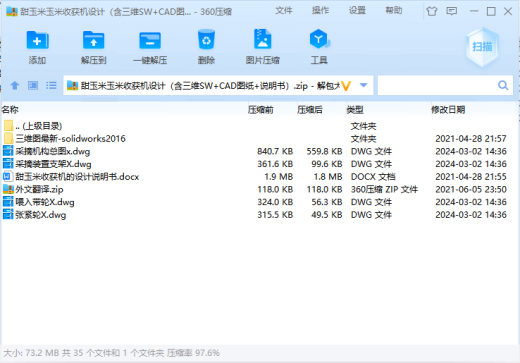The width and height of the screenshot is (520, 363).
Task: Click the zip icon of 外文翻译.zip
Action: click(x=8, y=189)
